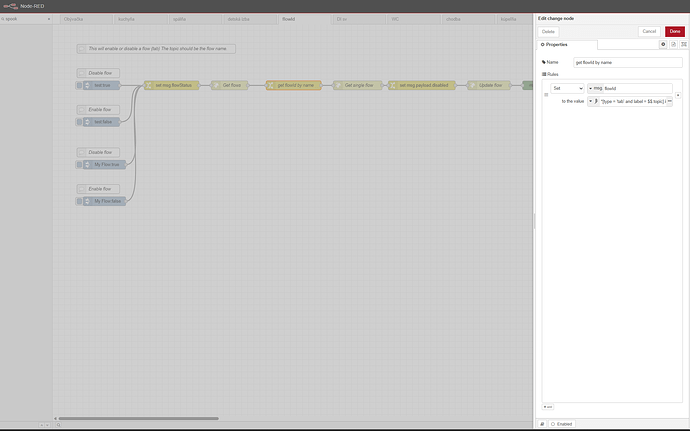Click the inject icon on the test:true node

[x=87, y=85]
